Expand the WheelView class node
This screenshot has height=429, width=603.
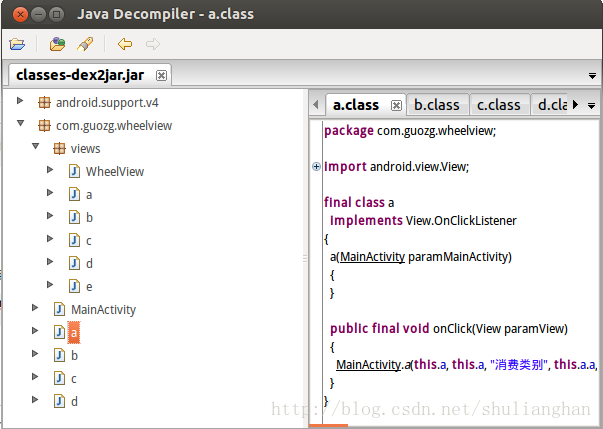[50, 170]
